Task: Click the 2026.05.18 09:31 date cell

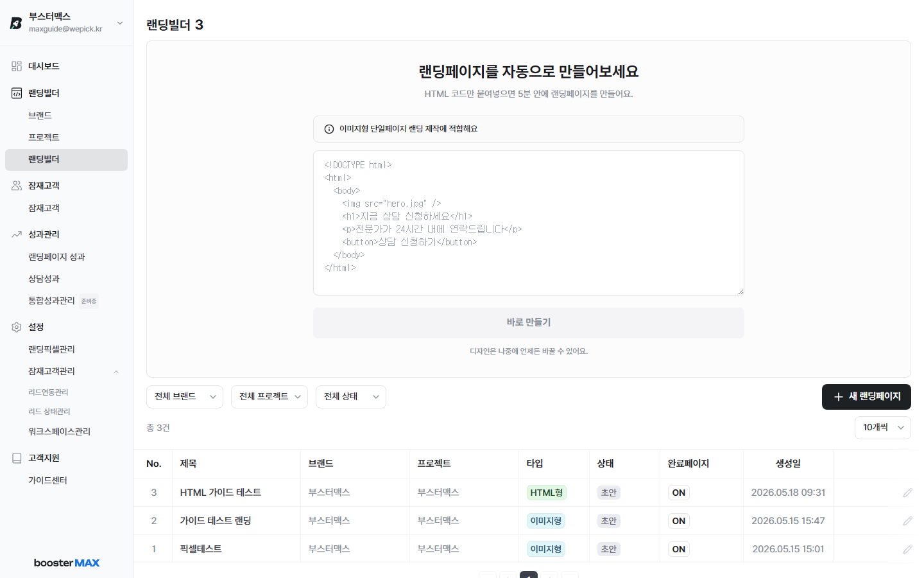Action: (788, 493)
